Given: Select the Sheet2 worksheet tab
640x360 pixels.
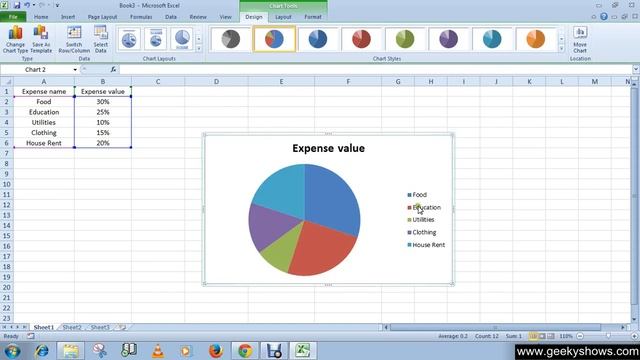Looking at the screenshot, I should pos(72,327).
